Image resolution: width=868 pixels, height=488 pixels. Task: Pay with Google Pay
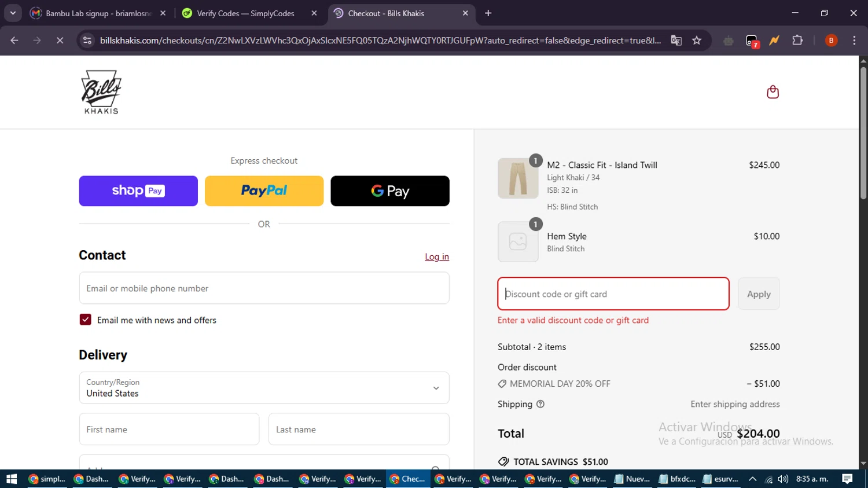[390, 191]
